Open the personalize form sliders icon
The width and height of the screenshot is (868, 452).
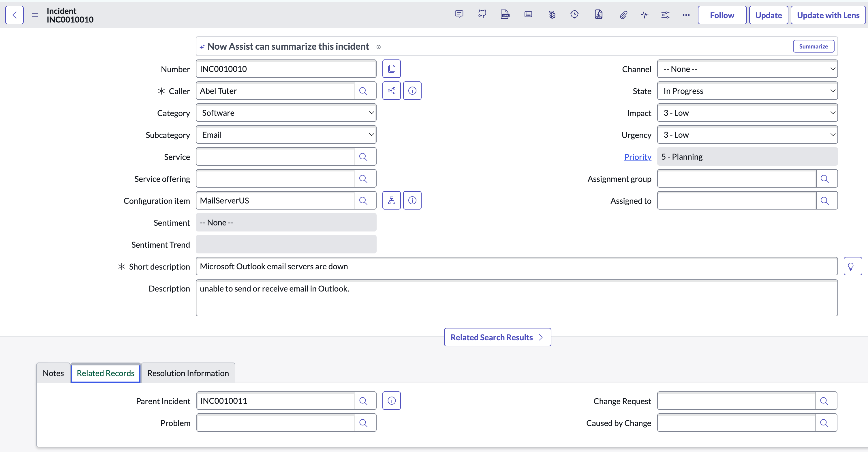tap(665, 15)
